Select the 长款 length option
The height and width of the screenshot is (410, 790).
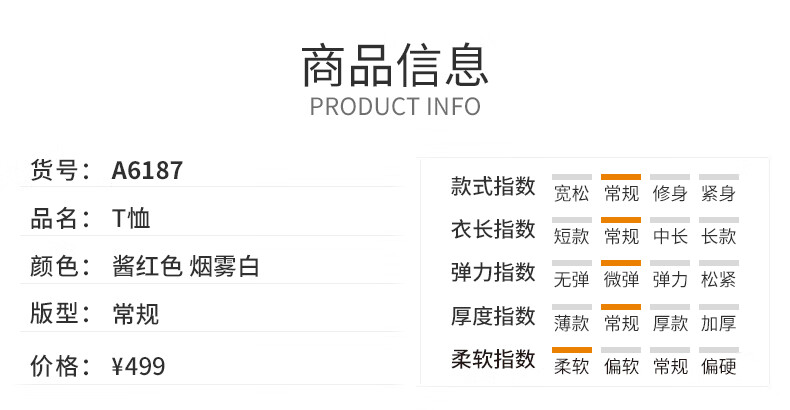[x=718, y=236]
